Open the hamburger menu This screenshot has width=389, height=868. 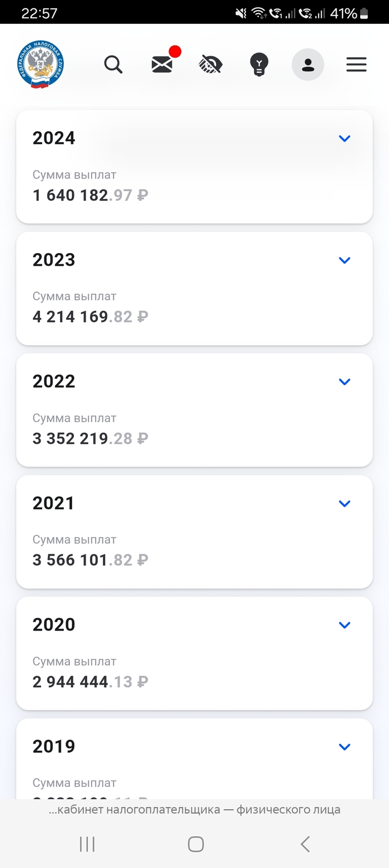356,65
